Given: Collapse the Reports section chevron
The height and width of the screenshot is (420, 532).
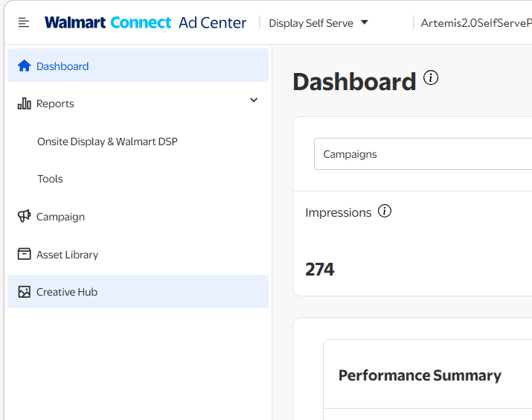Looking at the screenshot, I should click(x=254, y=101).
